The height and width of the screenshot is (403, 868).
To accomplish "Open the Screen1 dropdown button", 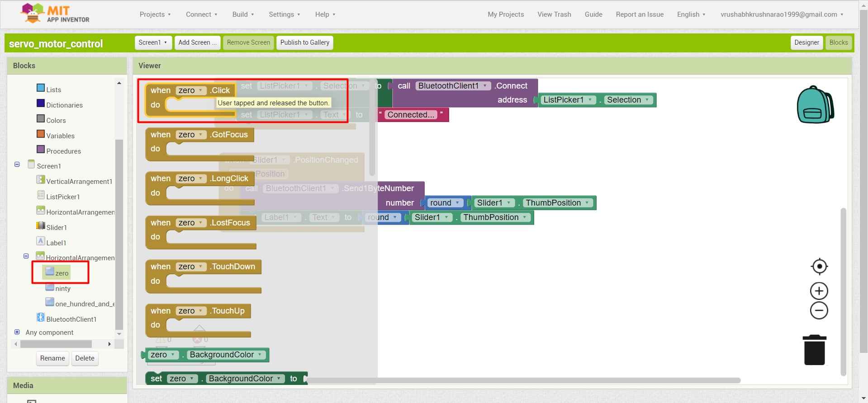I will [x=153, y=42].
